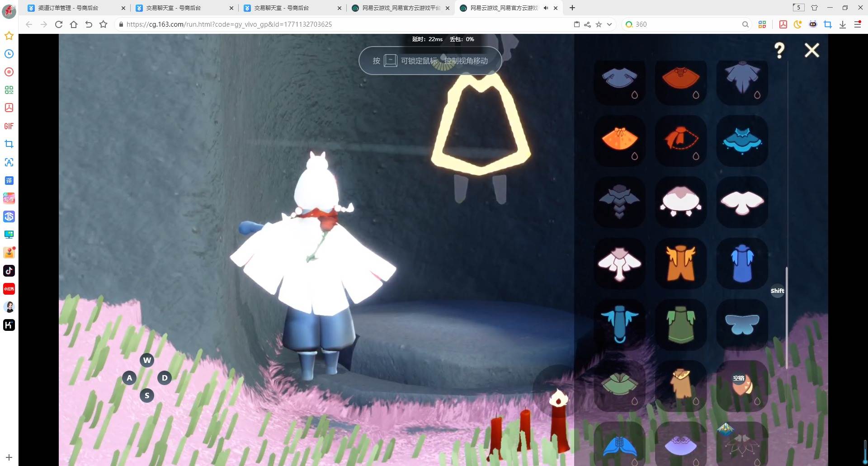Mute the active 网易云游戏 tab audio

tap(546, 8)
